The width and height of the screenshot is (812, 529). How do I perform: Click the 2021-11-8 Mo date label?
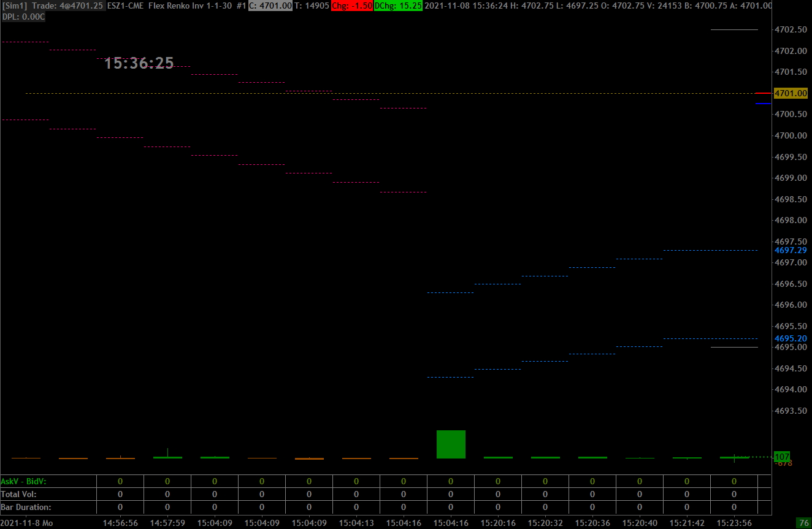27,523
